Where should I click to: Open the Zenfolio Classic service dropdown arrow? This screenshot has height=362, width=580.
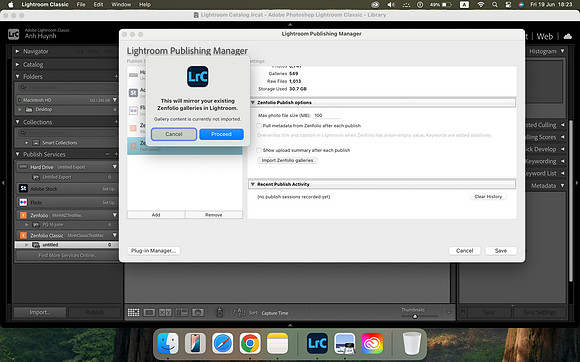[x=115, y=235]
